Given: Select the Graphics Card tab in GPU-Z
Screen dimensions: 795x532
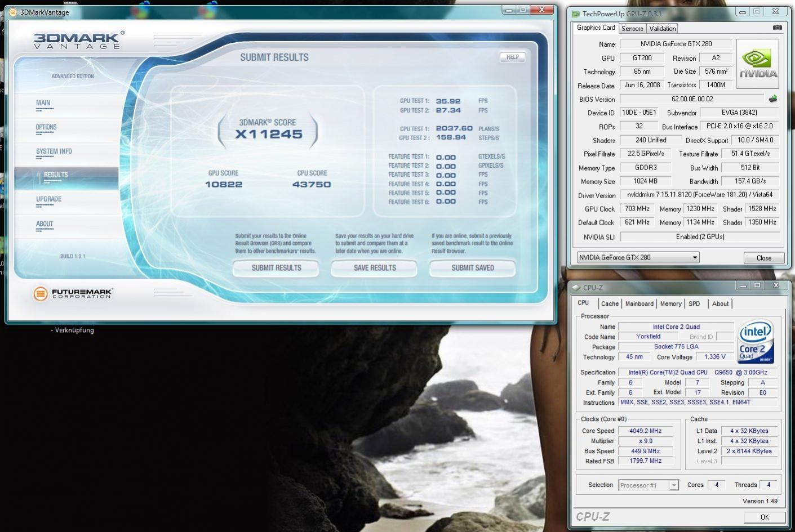Looking at the screenshot, I should pyautogui.click(x=596, y=28).
